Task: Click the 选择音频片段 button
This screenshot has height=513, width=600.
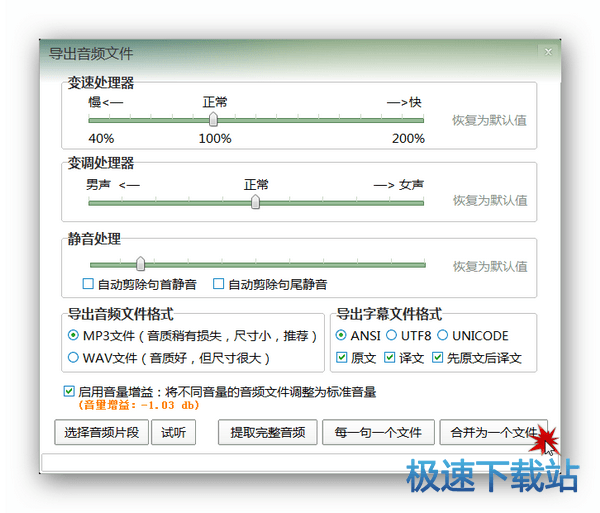Action: (x=101, y=432)
